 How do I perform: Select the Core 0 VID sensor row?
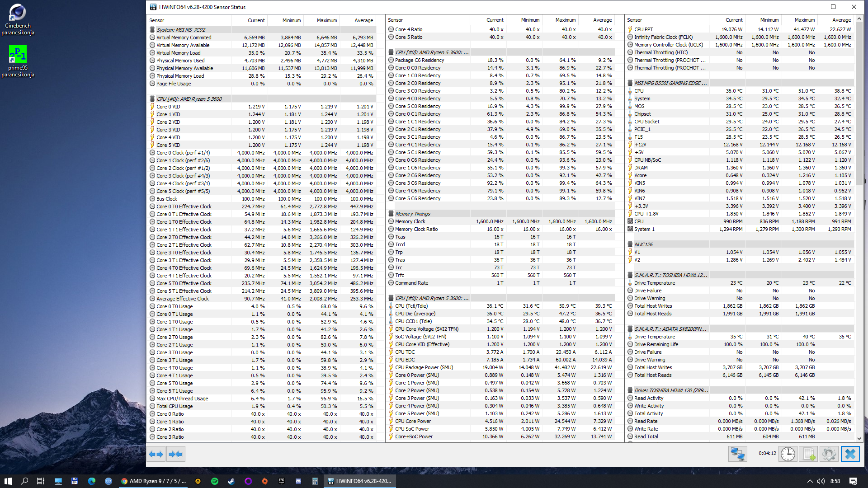[168, 107]
